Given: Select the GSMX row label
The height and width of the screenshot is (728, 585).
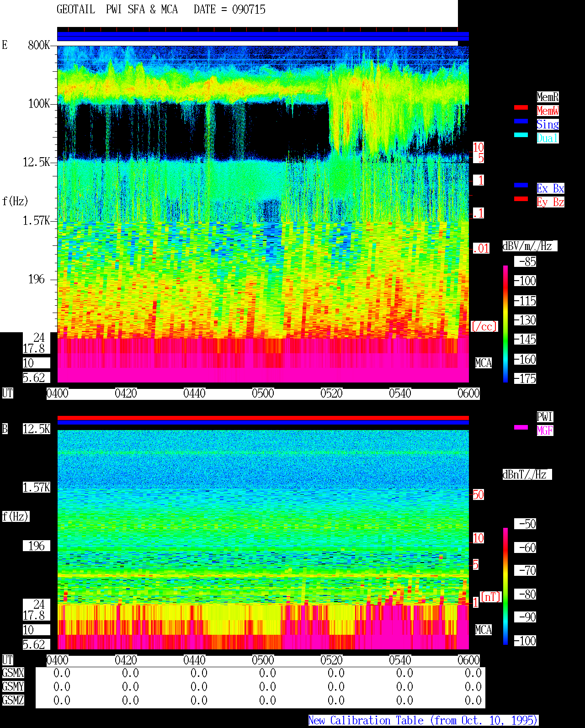Looking at the screenshot, I should [13, 673].
